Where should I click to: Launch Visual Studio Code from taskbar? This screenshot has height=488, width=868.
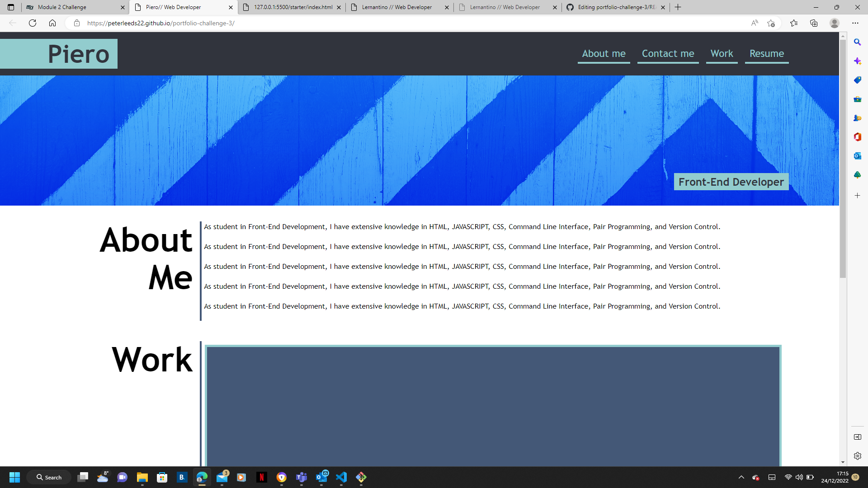(x=341, y=477)
